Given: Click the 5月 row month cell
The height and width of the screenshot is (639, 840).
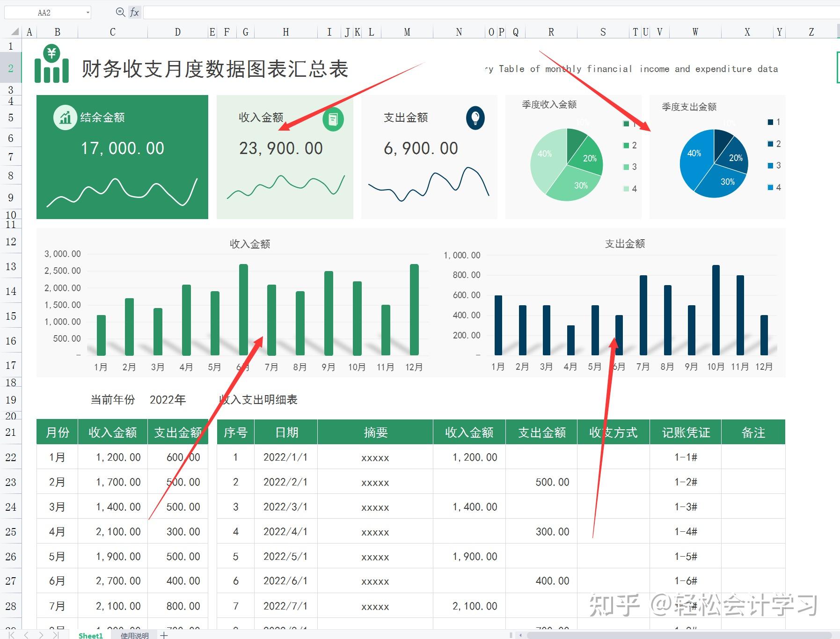Looking at the screenshot, I should (x=57, y=556).
